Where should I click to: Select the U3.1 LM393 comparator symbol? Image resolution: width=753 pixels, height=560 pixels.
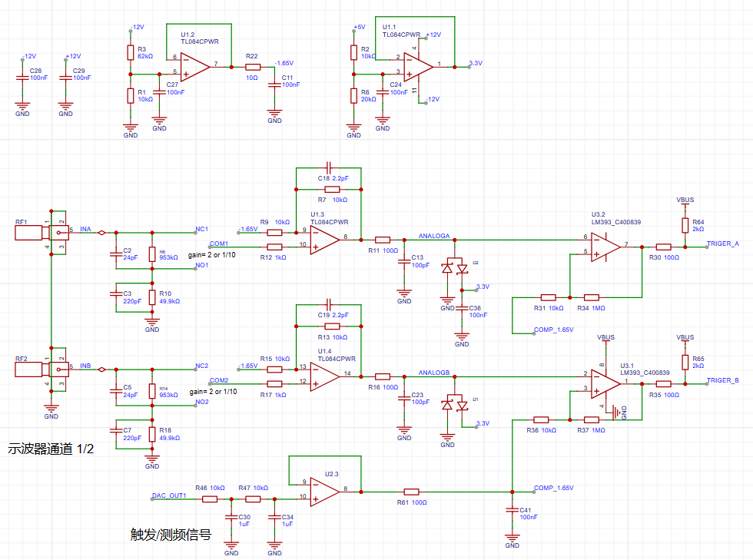[x=605, y=384]
